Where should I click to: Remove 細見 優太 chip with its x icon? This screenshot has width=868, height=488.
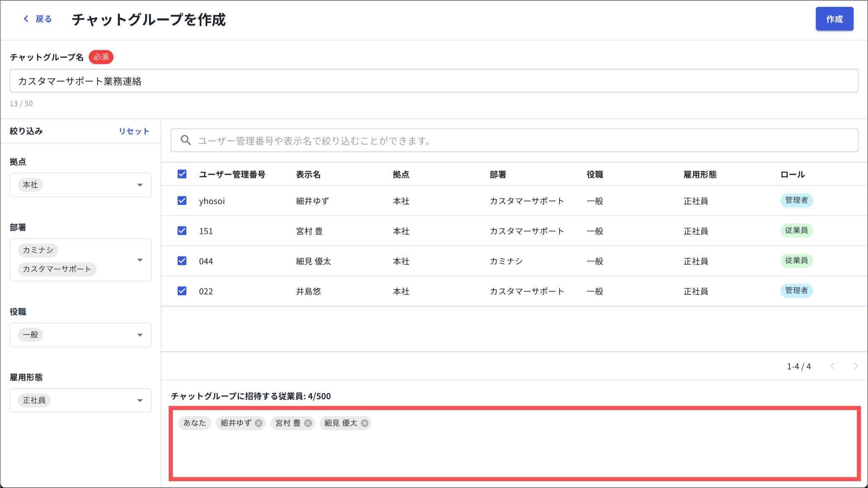pyautogui.click(x=364, y=423)
